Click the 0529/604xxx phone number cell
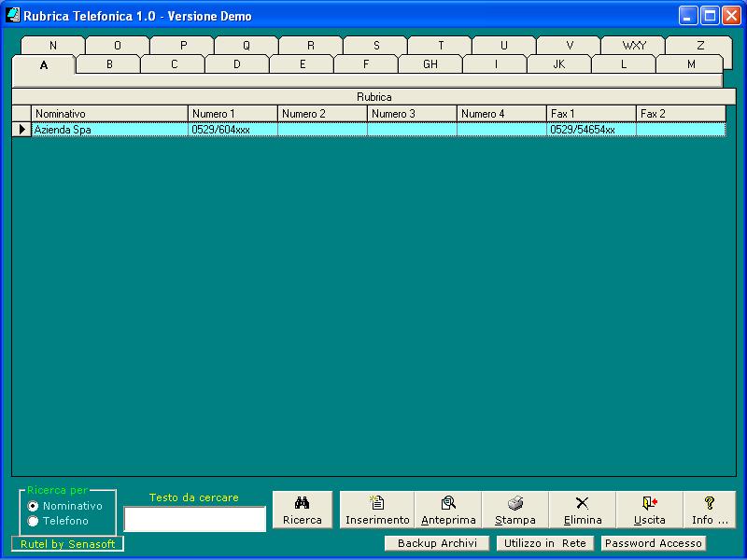Image resolution: width=747 pixels, height=560 pixels. pos(233,130)
